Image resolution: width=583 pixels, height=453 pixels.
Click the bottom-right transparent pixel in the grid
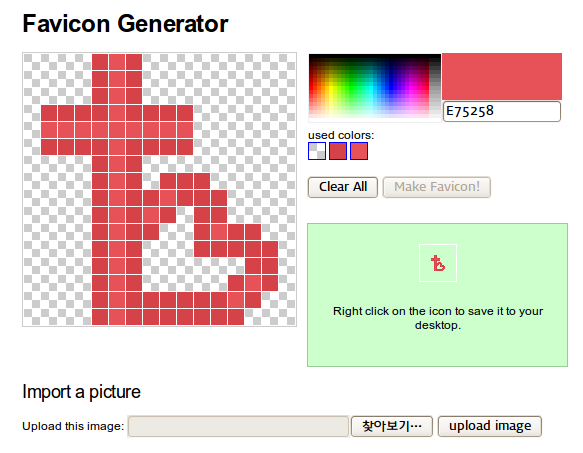click(287, 317)
